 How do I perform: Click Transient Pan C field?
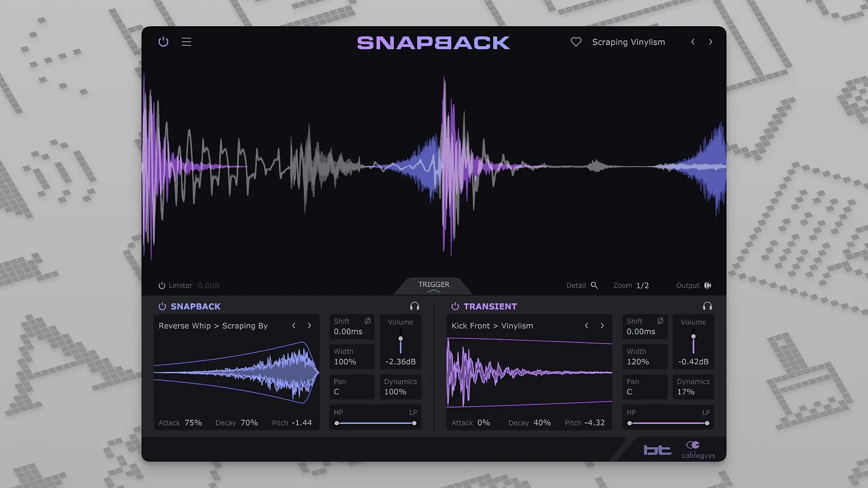tap(645, 387)
